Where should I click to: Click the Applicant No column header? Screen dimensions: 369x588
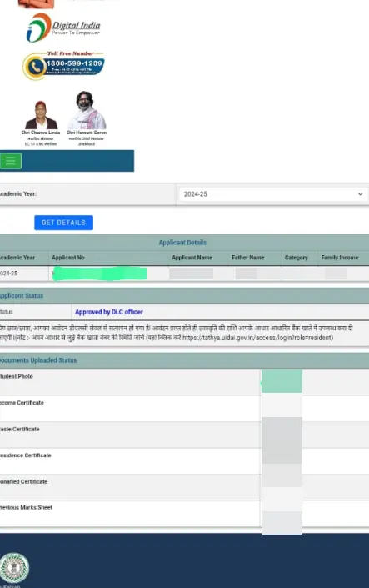tap(68, 258)
